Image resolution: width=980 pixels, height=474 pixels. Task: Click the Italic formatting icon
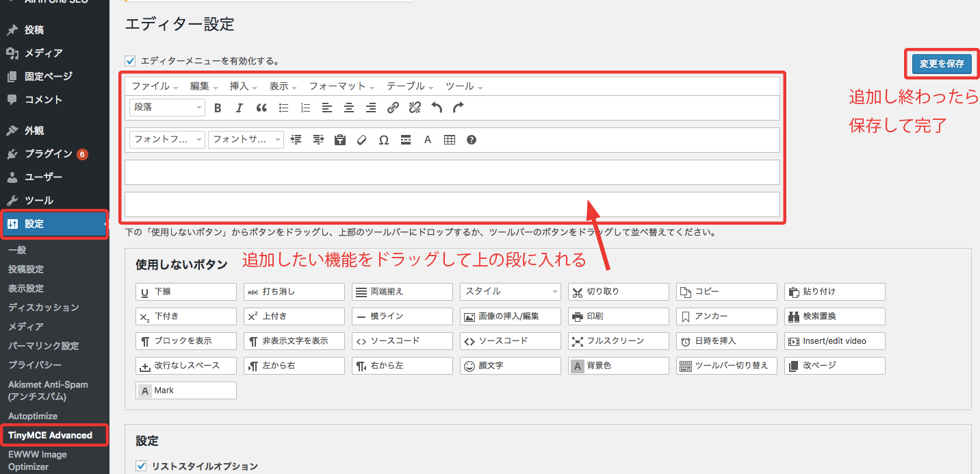pos(240,108)
